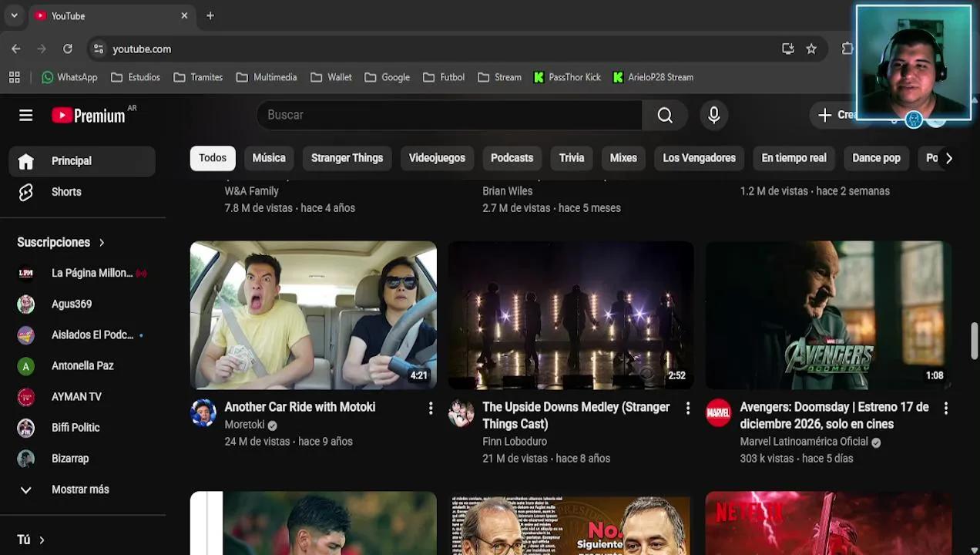Bookmark this page with the star icon
The height and width of the screenshot is (555, 980).
coord(811,49)
